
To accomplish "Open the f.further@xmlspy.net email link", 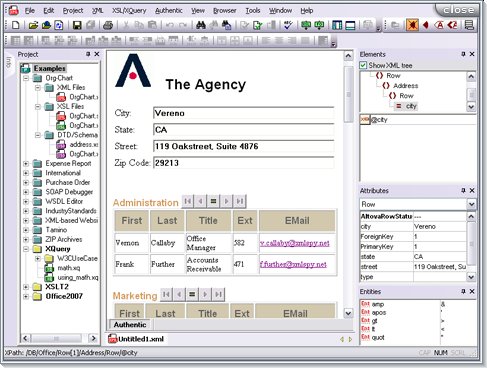I will 293,264.
